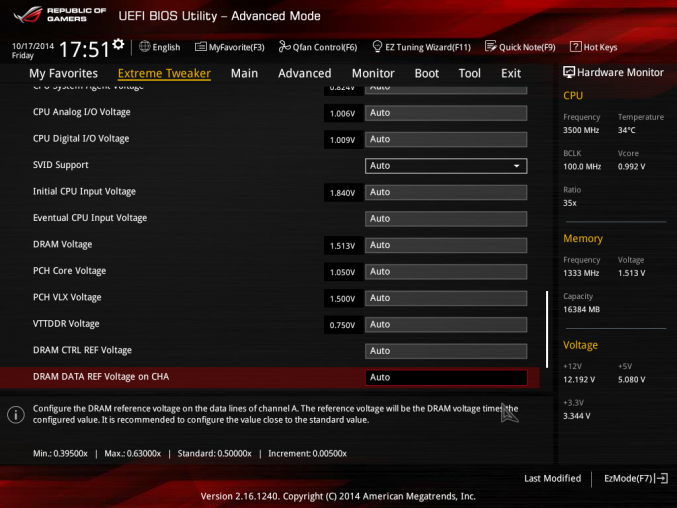Select the DRAM CTRL REF Voltage label

tap(82, 350)
